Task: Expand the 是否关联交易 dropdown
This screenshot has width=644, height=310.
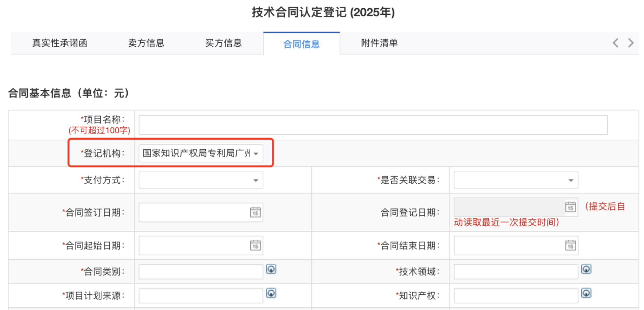Action: coord(571,180)
